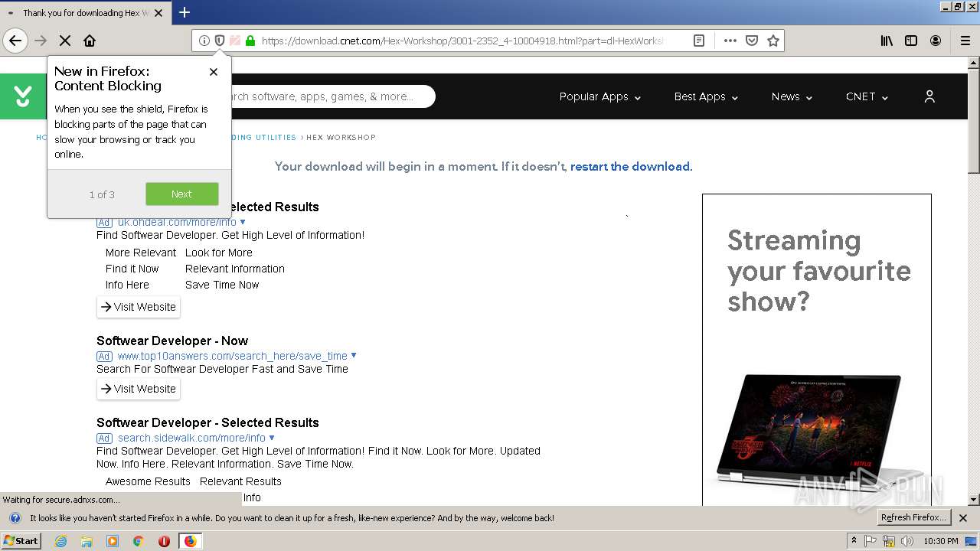Image resolution: width=980 pixels, height=551 pixels.
Task: Open a new tab with plus button
Action: [x=185, y=12]
